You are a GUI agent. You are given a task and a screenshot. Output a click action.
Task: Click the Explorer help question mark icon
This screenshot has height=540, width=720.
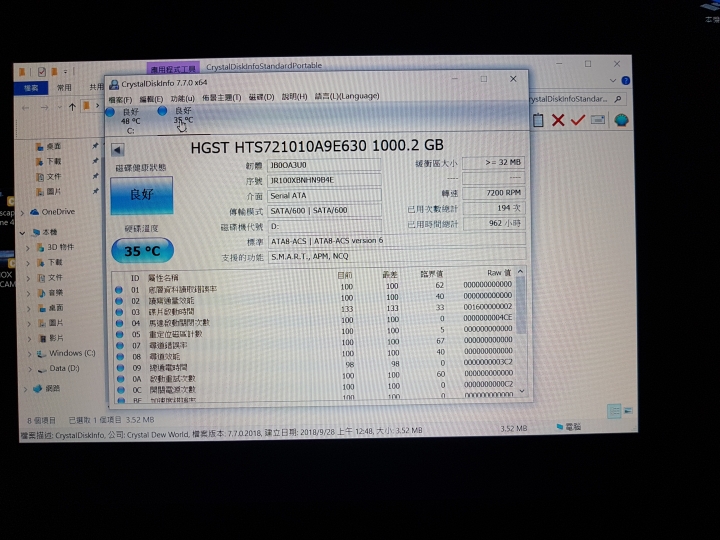625,81
